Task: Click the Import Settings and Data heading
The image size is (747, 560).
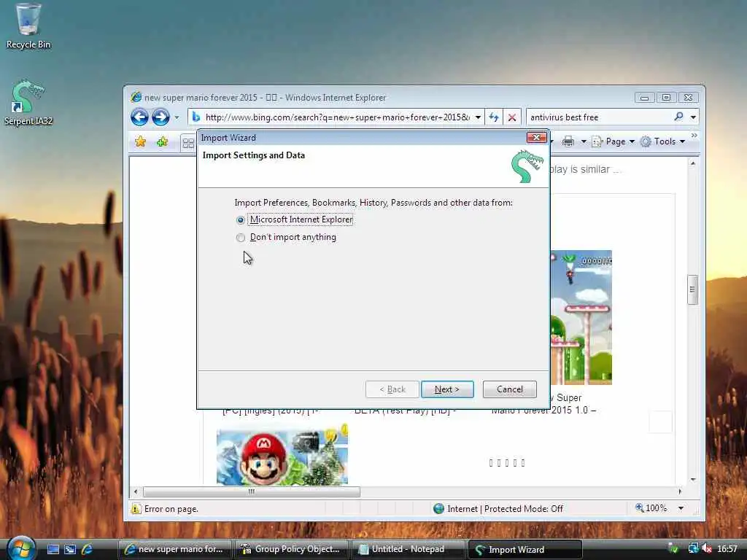Action: point(253,155)
